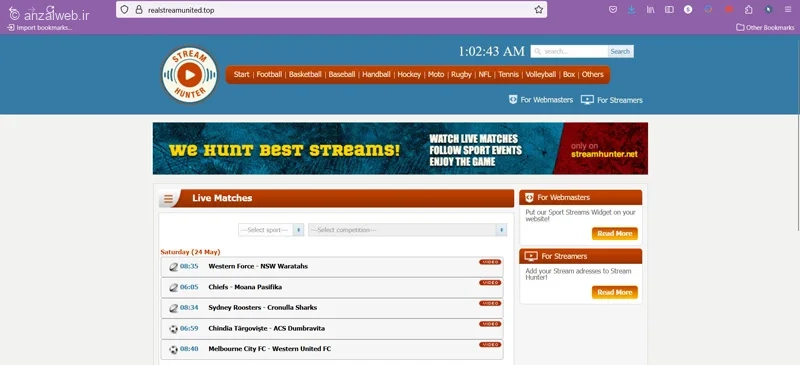The width and height of the screenshot is (800, 365).
Task: Open the Firefox downloads arrow icon
Action: click(x=632, y=10)
